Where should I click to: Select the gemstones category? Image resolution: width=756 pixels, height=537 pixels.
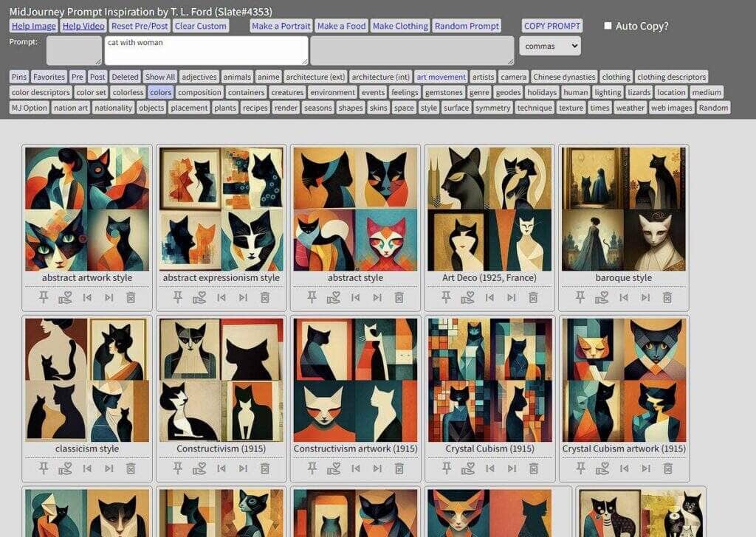(x=444, y=92)
